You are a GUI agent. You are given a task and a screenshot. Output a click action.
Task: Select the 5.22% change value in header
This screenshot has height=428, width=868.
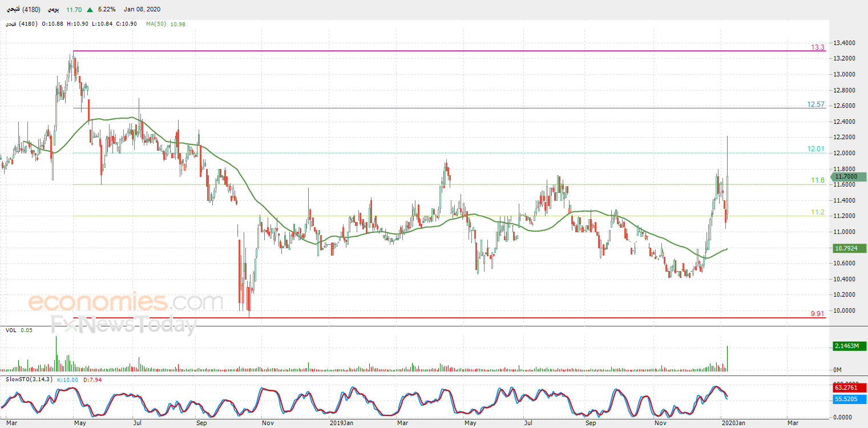coord(107,10)
